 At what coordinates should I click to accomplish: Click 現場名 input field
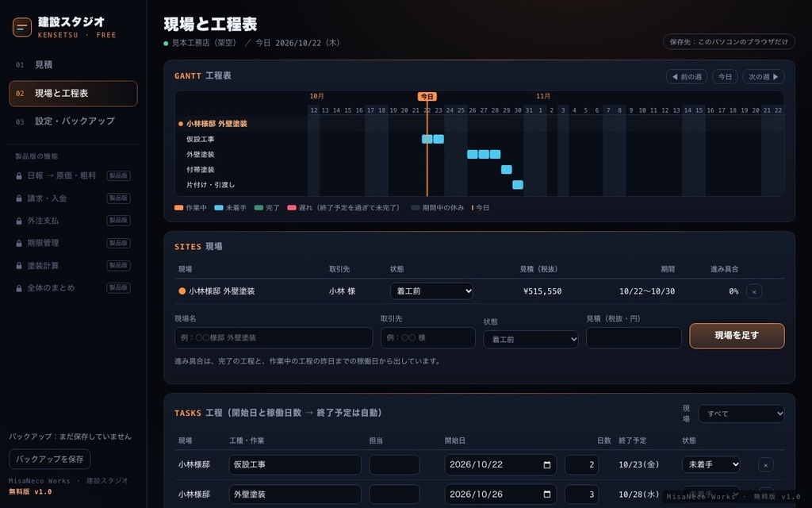click(x=274, y=338)
